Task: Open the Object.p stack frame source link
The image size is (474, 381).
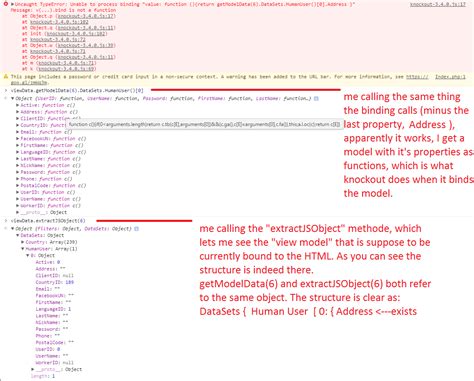Action: [86, 16]
